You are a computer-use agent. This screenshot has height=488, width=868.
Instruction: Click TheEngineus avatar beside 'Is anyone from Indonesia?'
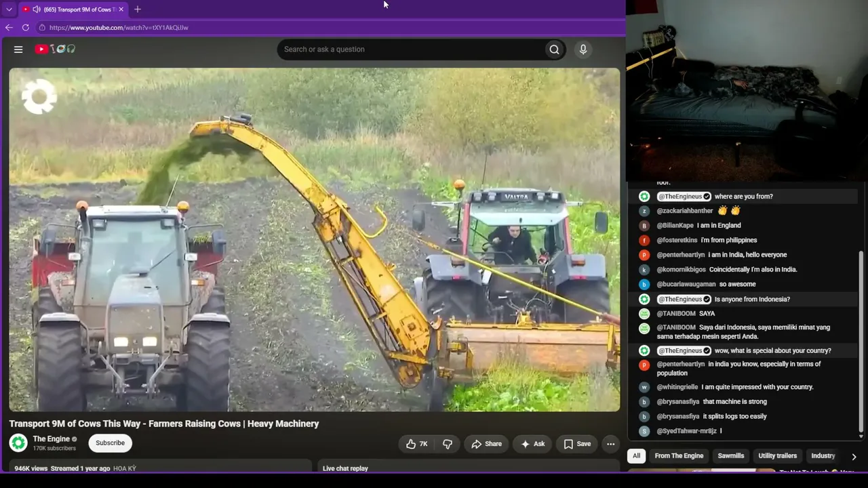644,299
